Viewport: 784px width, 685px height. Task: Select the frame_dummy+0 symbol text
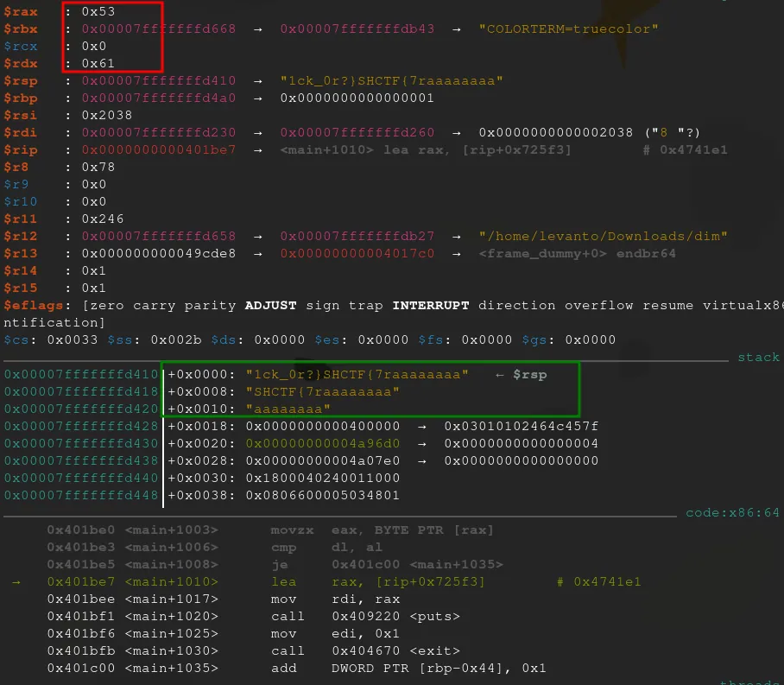click(x=542, y=254)
